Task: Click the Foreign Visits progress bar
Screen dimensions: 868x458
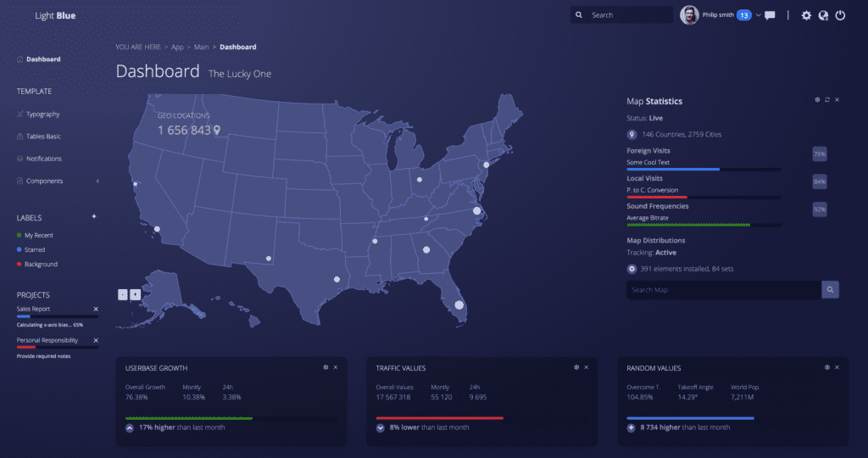Action: tap(704, 169)
